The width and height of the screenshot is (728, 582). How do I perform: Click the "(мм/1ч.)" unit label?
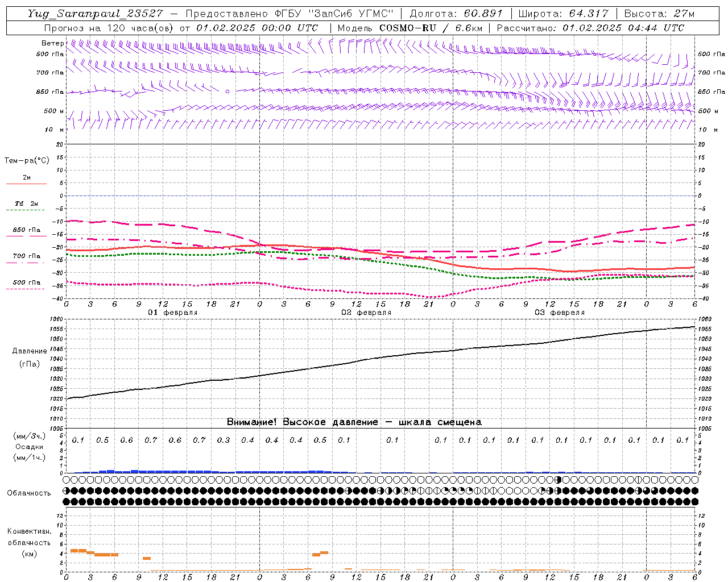(x=29, y=458)
